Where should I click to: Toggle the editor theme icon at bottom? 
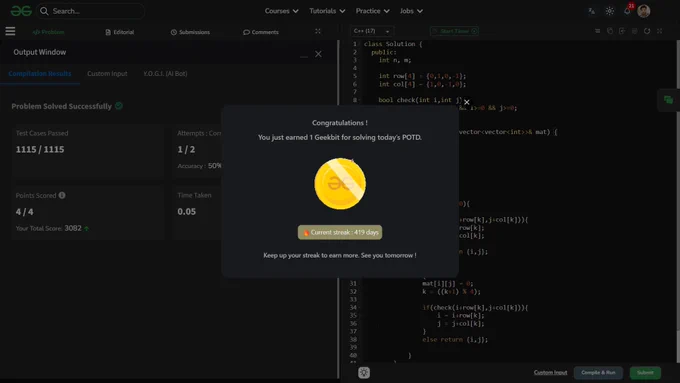pos(364,372)
